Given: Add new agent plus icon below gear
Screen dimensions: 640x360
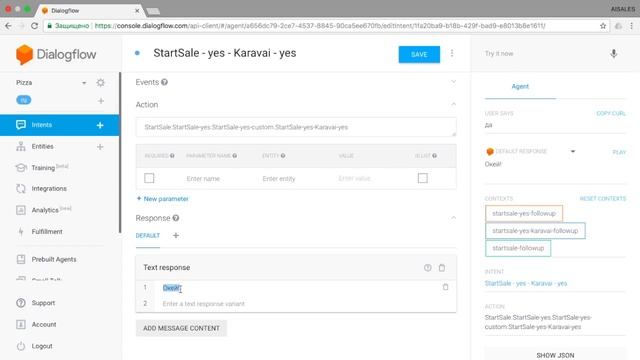Looking at the screenshot, I should tap(101, 100).
